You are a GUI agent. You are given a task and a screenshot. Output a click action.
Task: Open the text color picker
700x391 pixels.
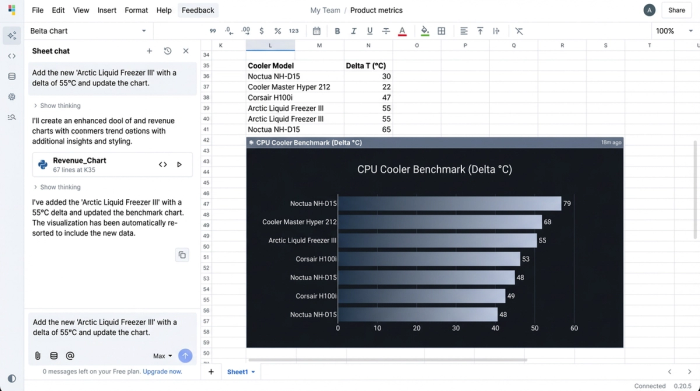point(402,31)
